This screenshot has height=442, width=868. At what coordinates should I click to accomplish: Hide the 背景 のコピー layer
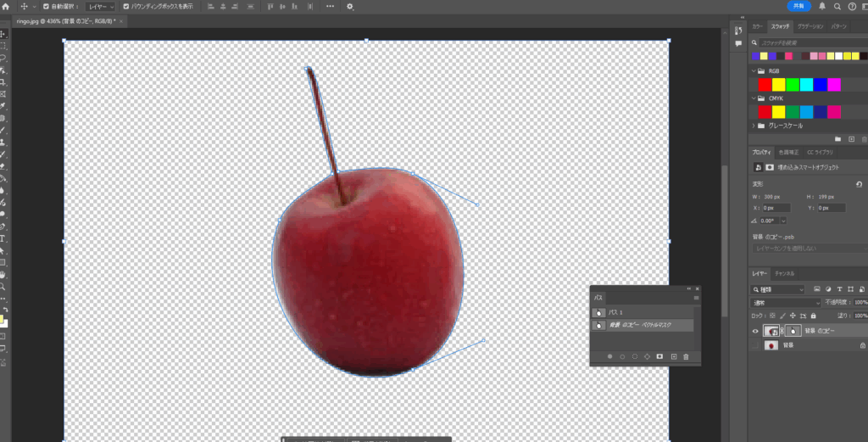pyautogui.click(x=755, y=331)
